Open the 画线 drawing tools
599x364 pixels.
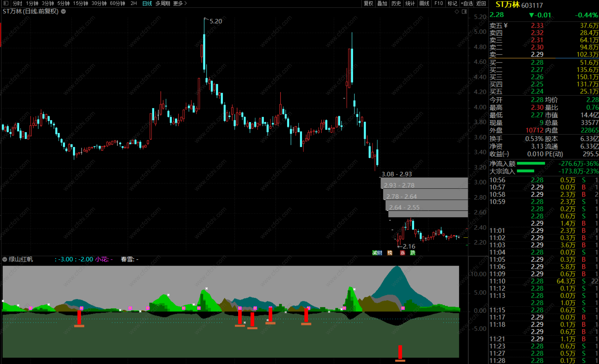(x=424, y=3)
